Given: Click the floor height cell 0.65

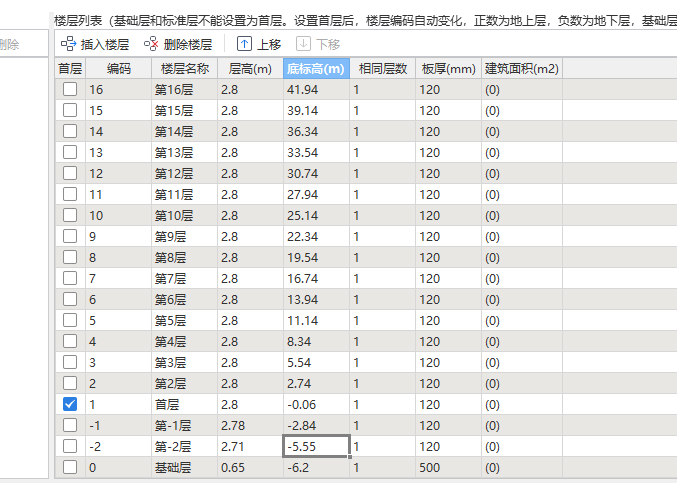Looking at the screenshot, I should [250, 467].
